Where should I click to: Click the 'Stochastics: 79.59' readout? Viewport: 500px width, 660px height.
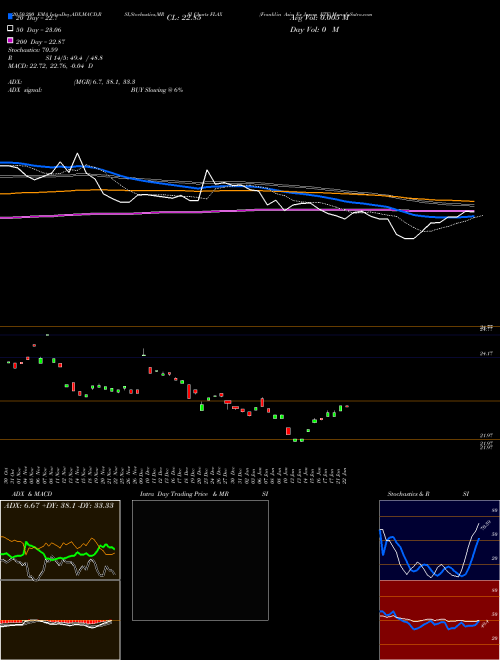coord(33,50)
